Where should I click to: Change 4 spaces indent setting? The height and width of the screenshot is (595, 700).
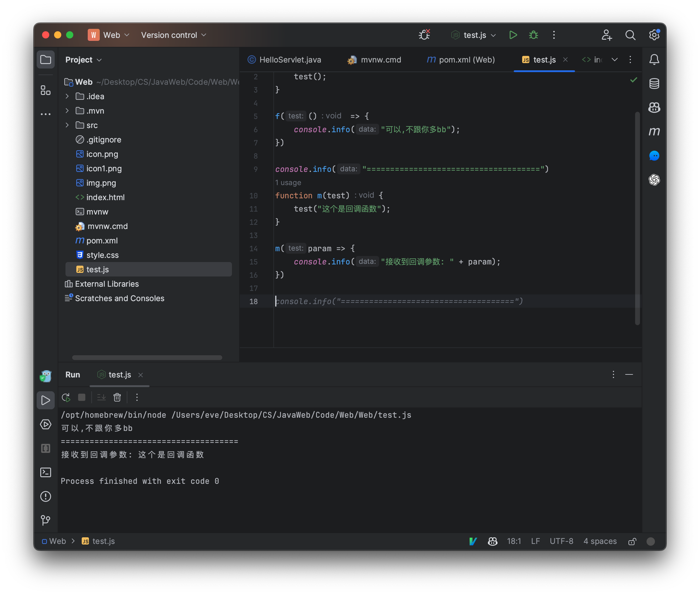pos(600,542)
